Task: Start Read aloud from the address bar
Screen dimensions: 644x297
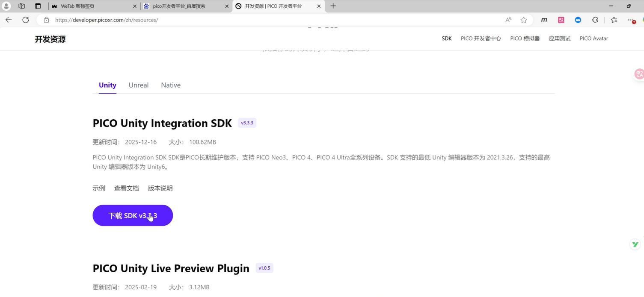Action: coord(508,20)
